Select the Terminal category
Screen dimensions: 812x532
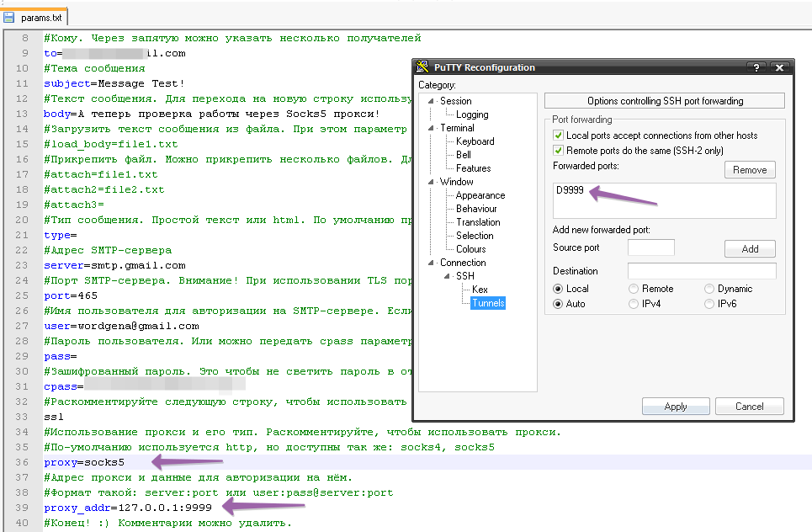coord(457,128)
